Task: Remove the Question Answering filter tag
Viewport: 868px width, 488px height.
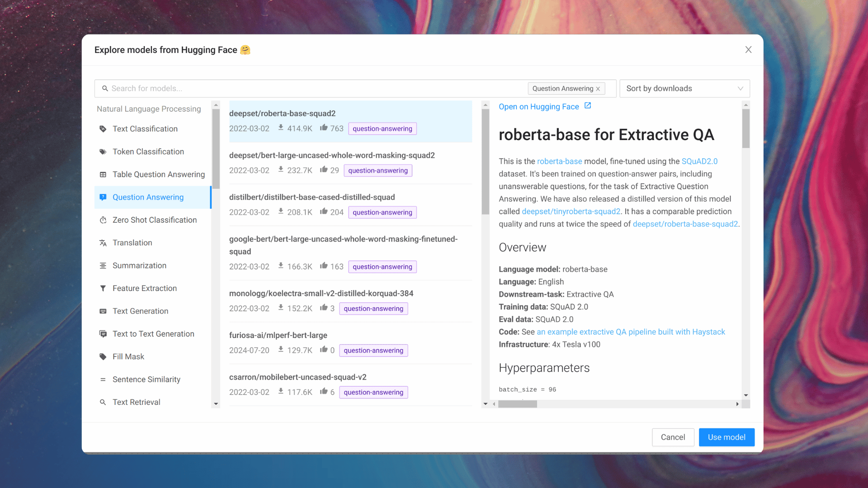Action: (x=598, y=89)
